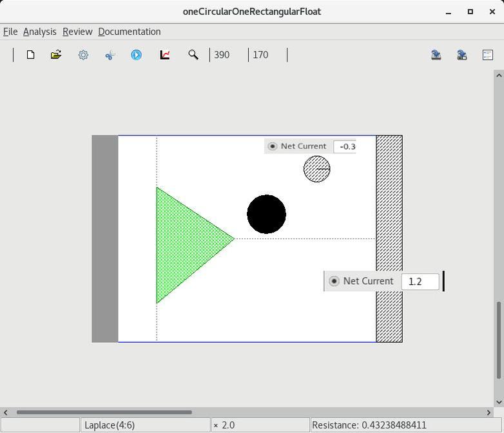Image resolution: width=504 pixels, height=433 pixels.
Task: Toggle the lower Net Current radio button
Action: tap(334, 281)
